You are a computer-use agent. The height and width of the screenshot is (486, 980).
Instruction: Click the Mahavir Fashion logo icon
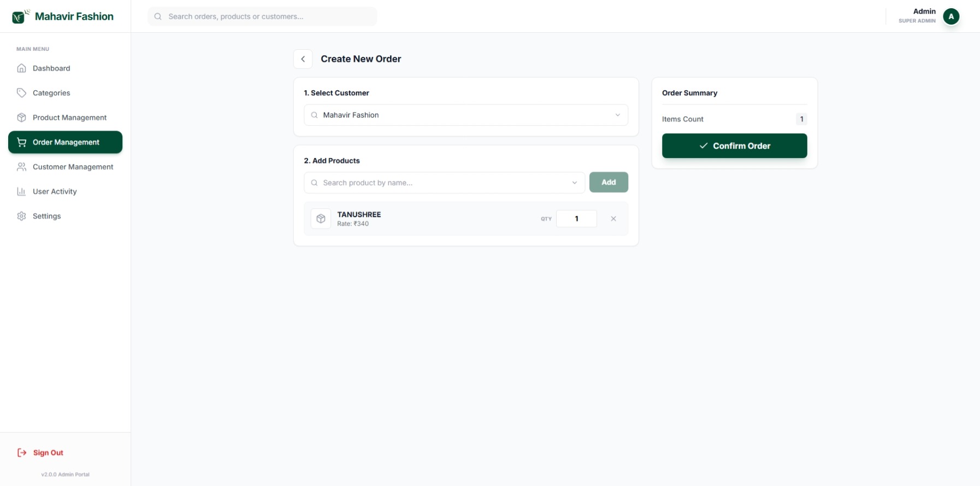[x=20, y=16]
